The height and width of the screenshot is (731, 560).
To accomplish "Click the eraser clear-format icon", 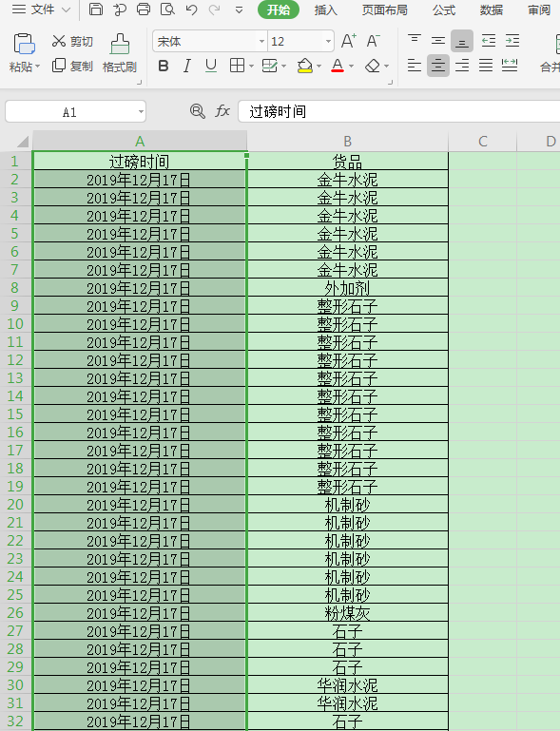I will point(373,66).
